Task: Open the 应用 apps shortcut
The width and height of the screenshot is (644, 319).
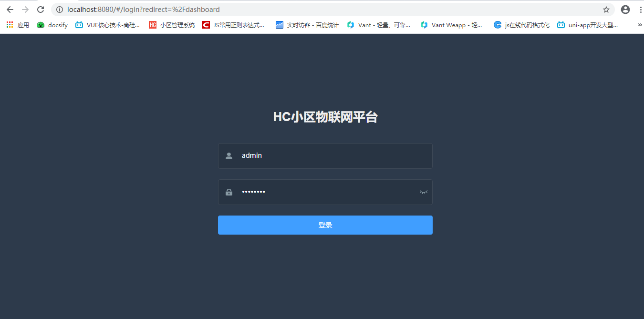Action: coord(18,25)
